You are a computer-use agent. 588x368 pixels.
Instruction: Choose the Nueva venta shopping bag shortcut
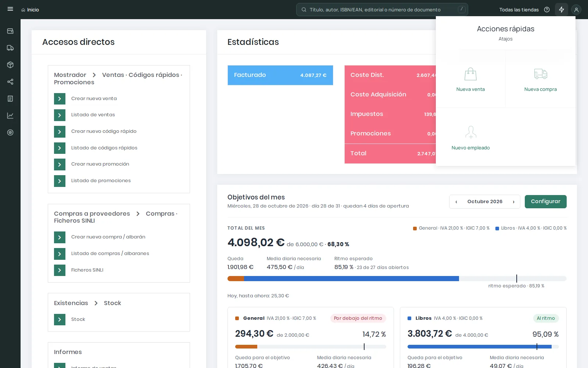coord(470,79)
